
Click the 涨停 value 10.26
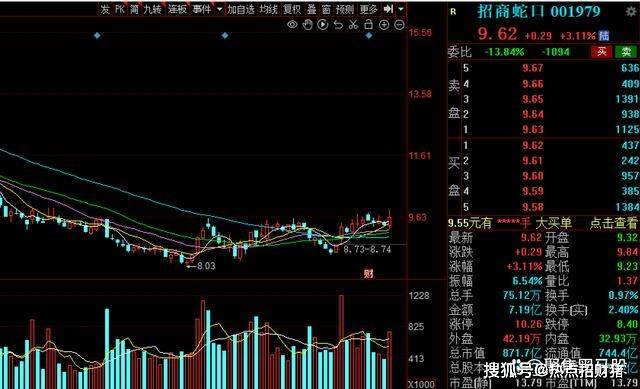[528, 324]
